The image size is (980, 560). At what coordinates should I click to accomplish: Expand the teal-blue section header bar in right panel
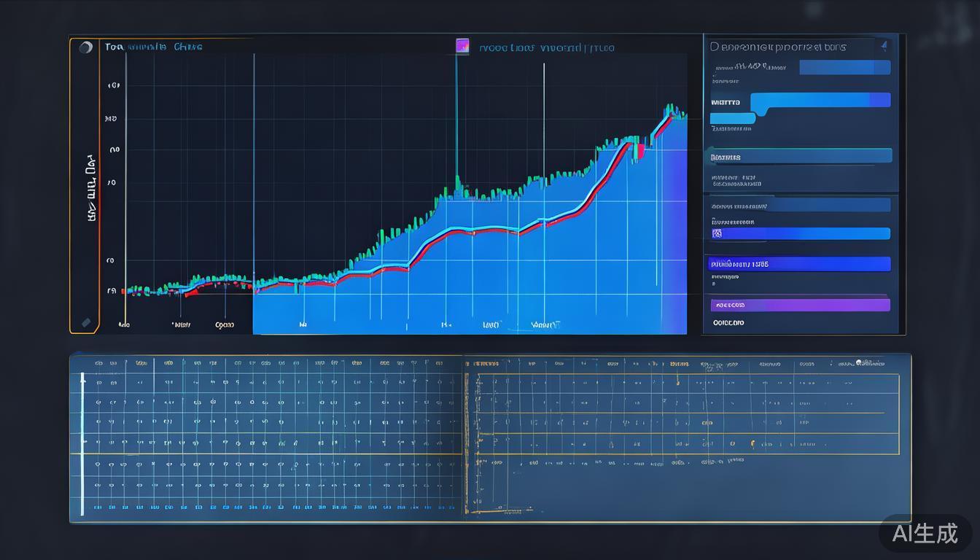[x=800, y=156]
